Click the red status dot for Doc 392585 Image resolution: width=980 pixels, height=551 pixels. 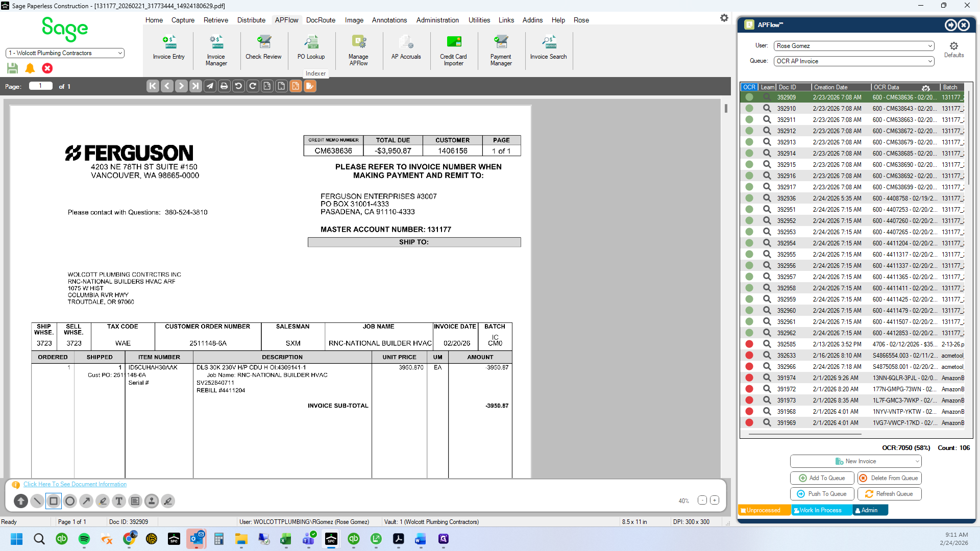click(749, 344)
